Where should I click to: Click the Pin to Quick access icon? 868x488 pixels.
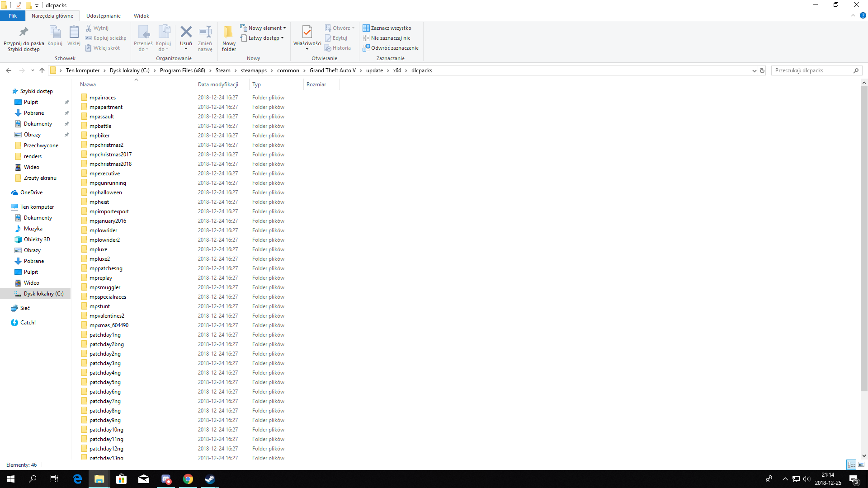tap(24, 32)
